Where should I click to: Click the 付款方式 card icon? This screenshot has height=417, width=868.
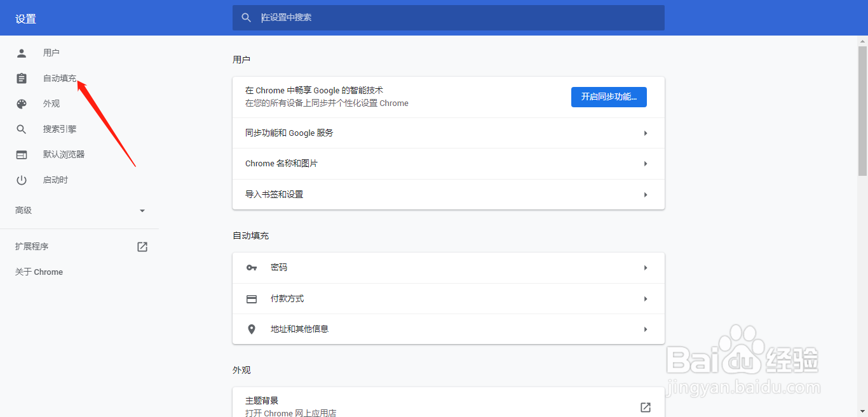pyautogui.click(x=252, y=298)
